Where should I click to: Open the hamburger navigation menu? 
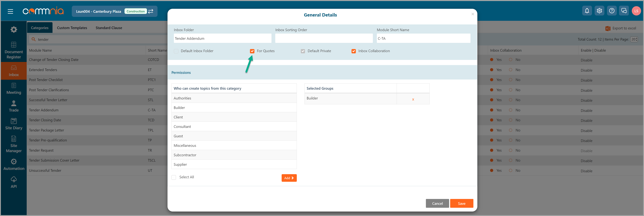[x=10, y=12]
